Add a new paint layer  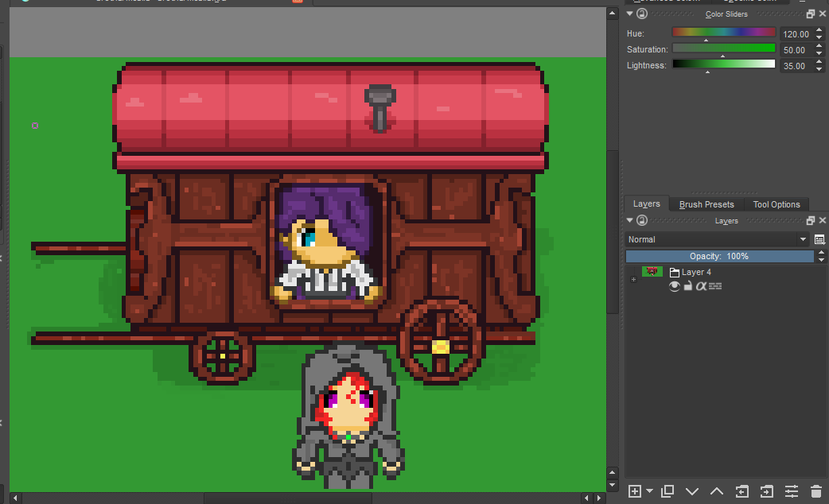(x=634, y=491)
